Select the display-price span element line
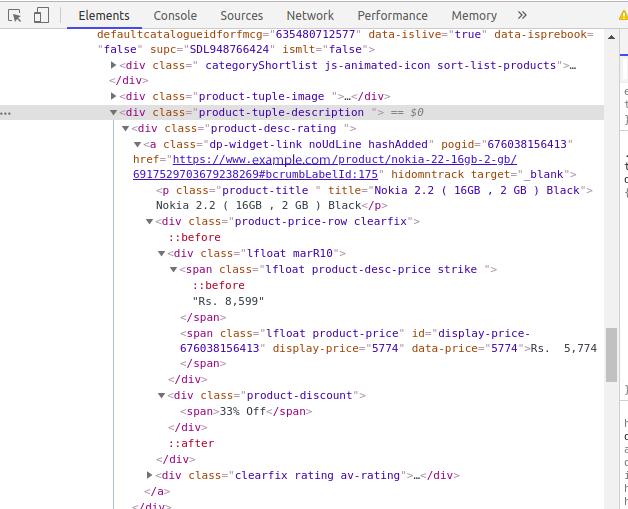 (x=355, y=334)
